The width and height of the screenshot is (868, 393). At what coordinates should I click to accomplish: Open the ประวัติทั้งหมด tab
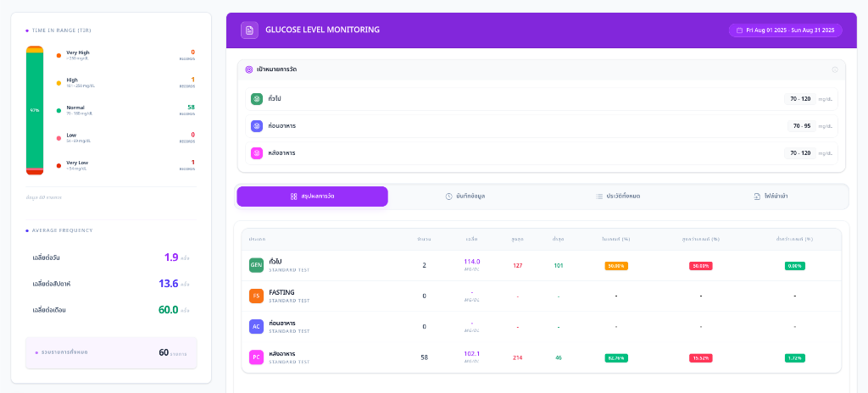click(618, 196)
